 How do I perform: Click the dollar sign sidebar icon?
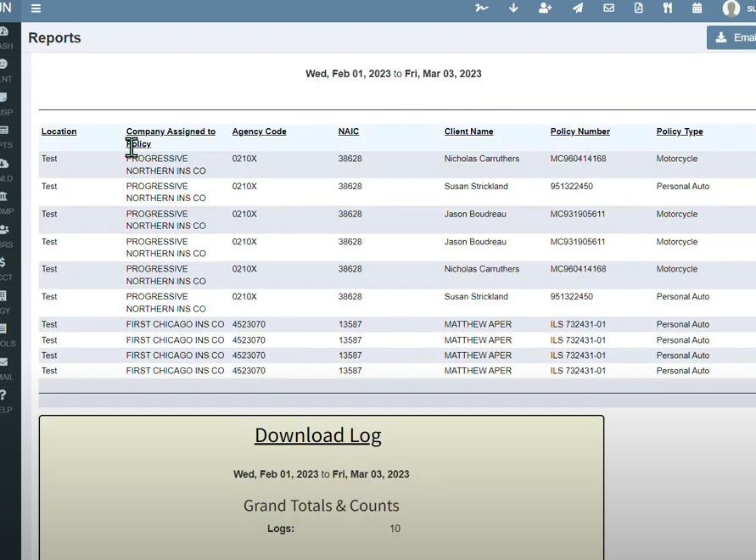pyautogui.click(x=3, y=262)
